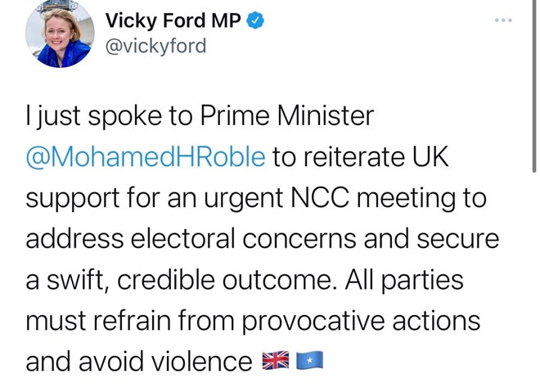Click the phrase "and avoid violence"
The height and width of the screenshot is (392, 540).
click(138, 361)
